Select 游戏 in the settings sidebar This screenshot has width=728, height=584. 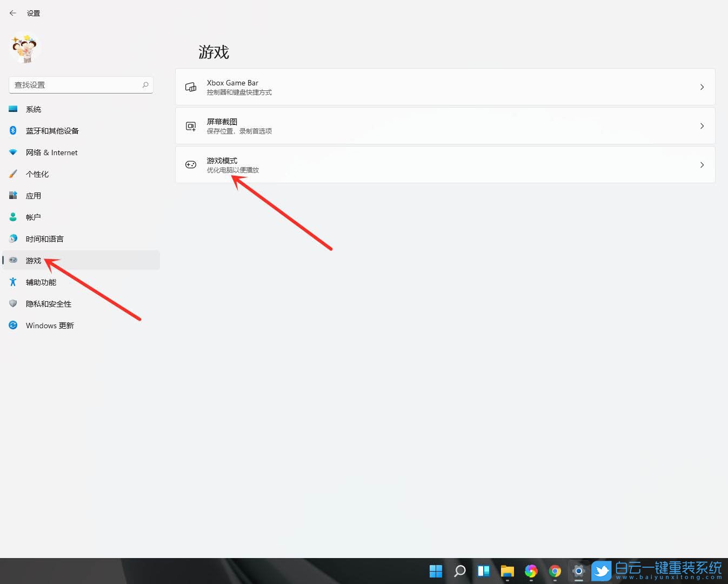point(33,260)
